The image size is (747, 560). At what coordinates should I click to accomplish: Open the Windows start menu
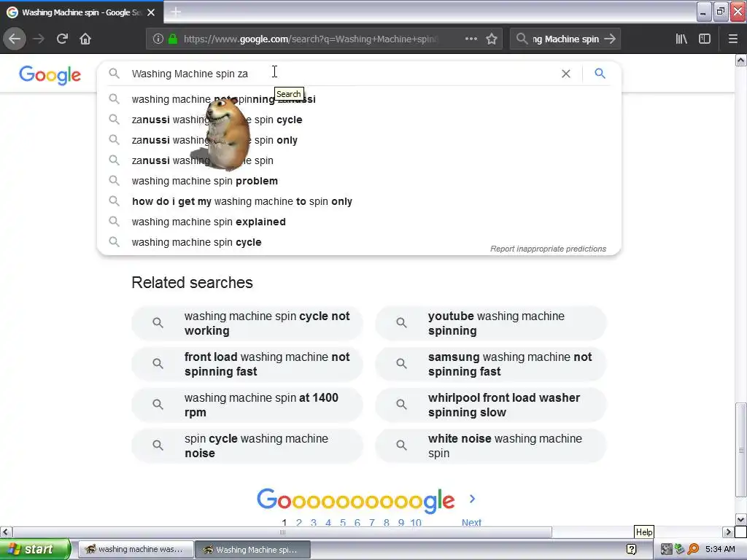point(35,549)
